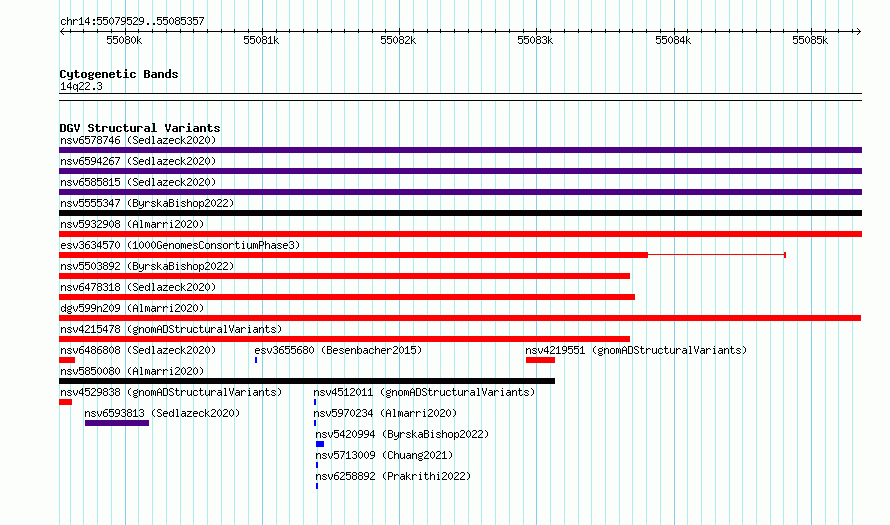Click the left arrowhead of the ruler
This screenshot has height=525, width=890.
[62, 31]
